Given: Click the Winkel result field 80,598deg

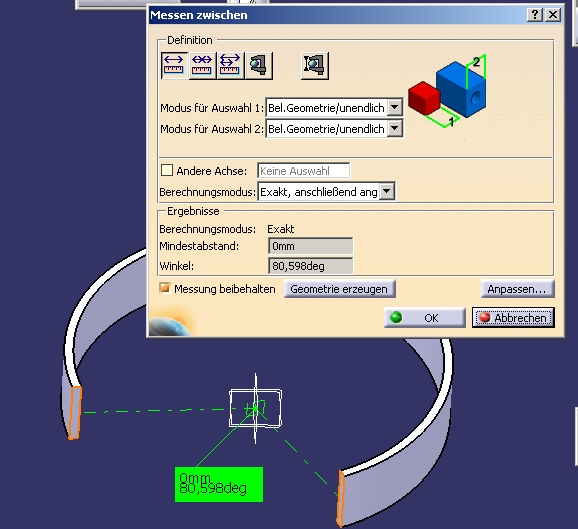Looking at the screenshot, I should coord(310,266).
